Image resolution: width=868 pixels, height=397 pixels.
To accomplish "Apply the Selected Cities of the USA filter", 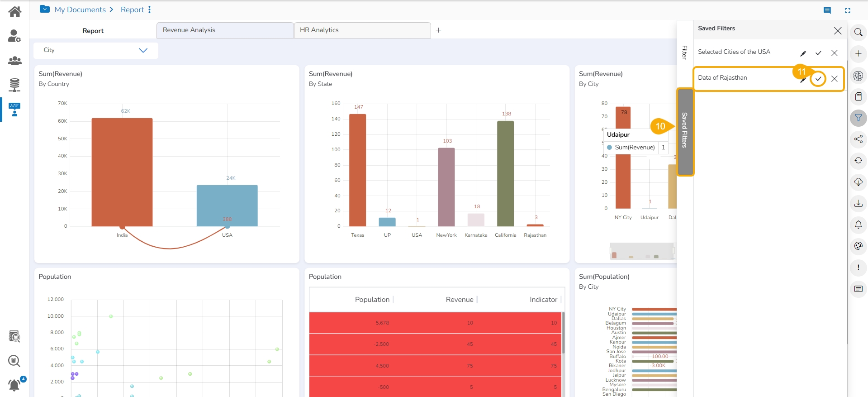I will (x=818, y=53).
